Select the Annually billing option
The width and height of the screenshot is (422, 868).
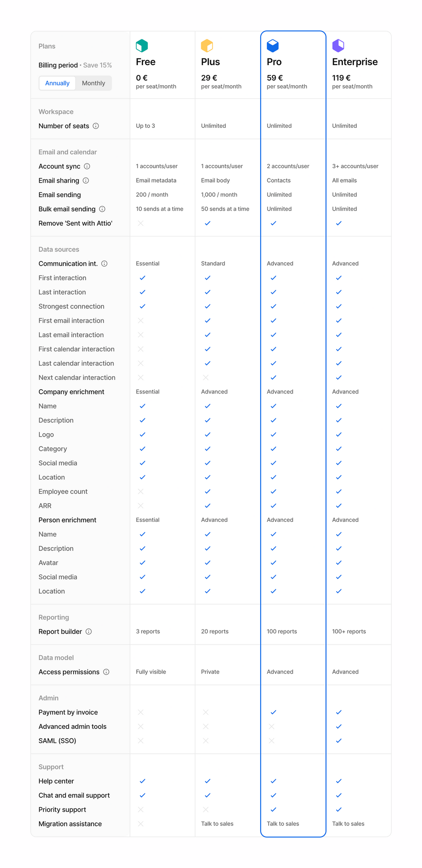click(x=57, y=83)
